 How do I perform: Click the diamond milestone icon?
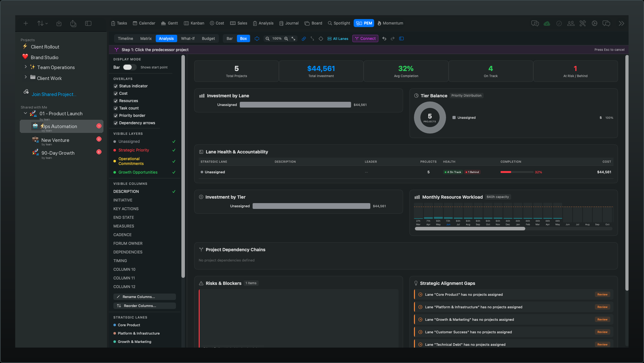click(x=321, y=38)
